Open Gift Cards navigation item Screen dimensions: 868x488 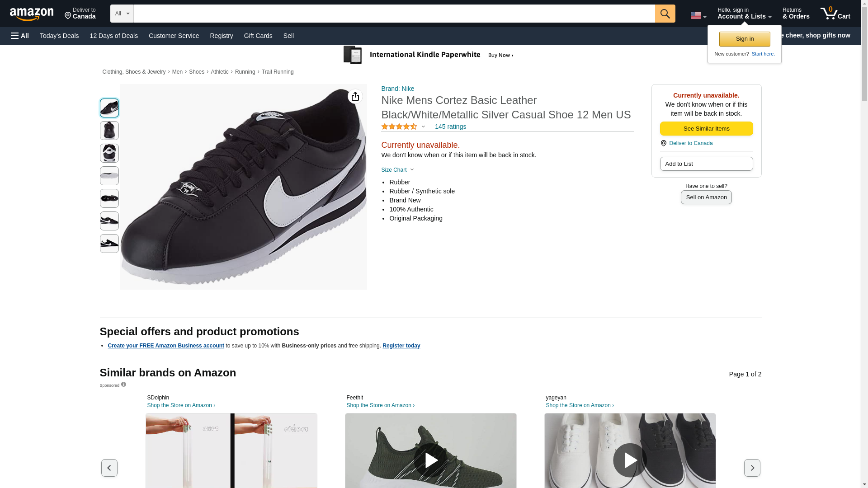tap(258, 36)
